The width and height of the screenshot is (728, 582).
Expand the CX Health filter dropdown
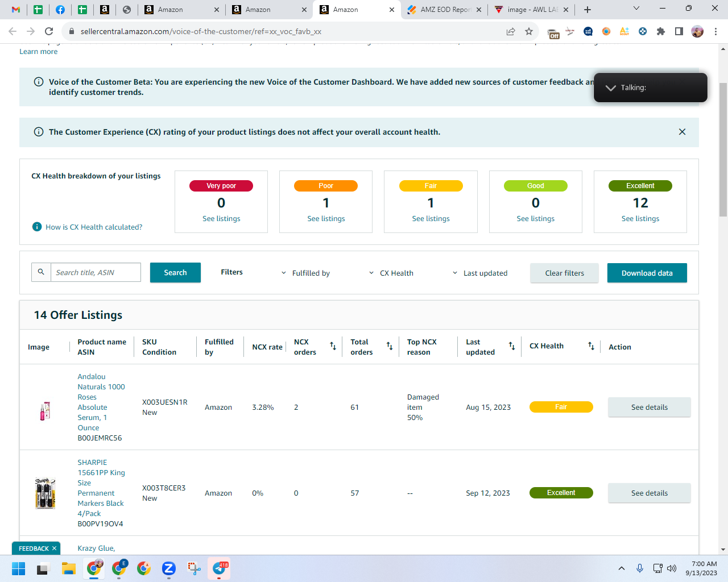click(x=391, y=273)
